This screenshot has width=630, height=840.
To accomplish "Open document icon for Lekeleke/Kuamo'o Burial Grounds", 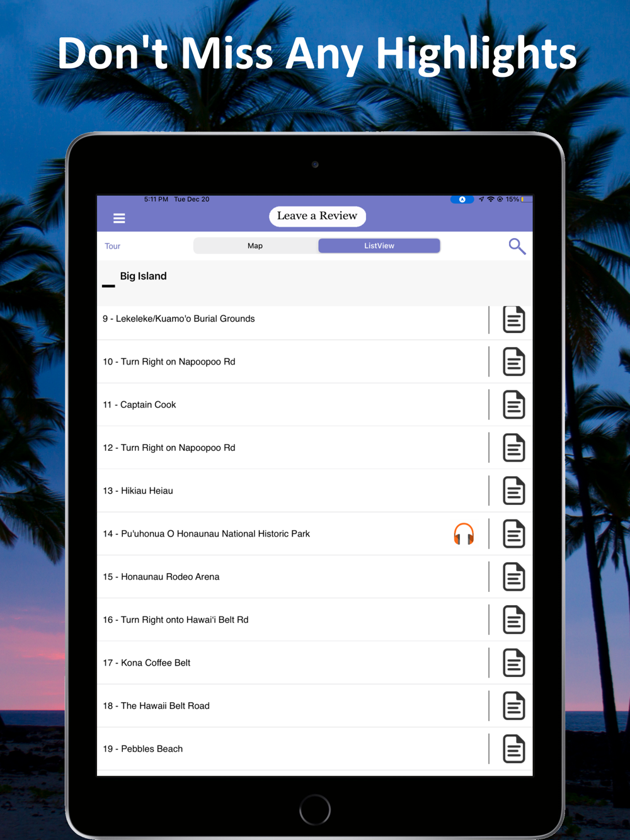I will pos(514,319).
